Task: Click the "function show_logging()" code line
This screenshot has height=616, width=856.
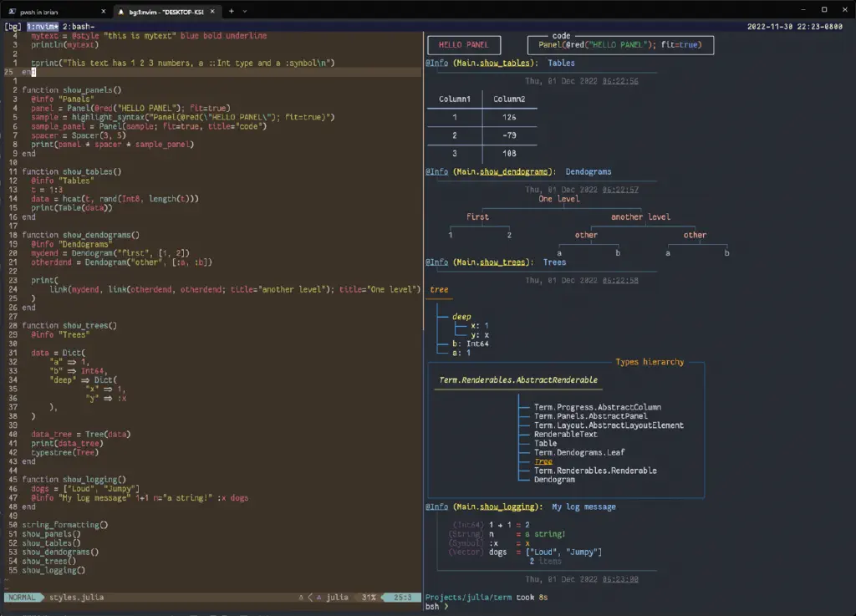Action: point(74,480)
